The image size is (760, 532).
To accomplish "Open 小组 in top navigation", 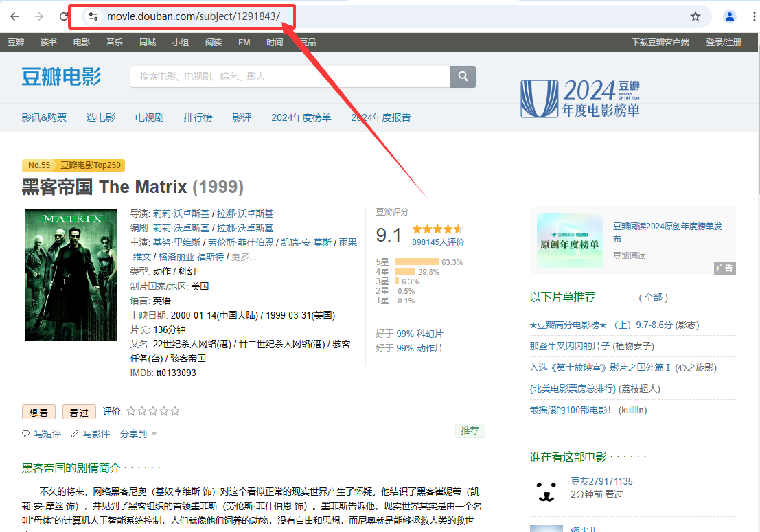I will [181, 43].
